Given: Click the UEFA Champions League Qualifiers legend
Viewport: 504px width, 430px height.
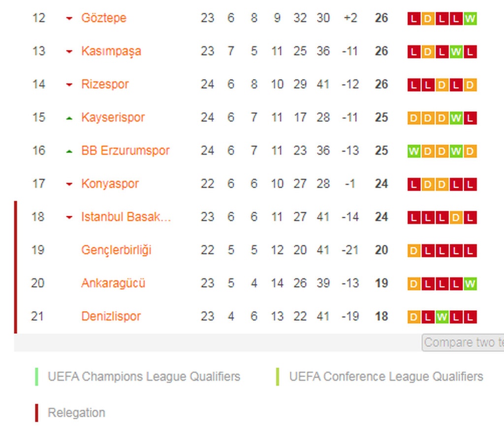Looking at the screenshot, I should 144,377.
